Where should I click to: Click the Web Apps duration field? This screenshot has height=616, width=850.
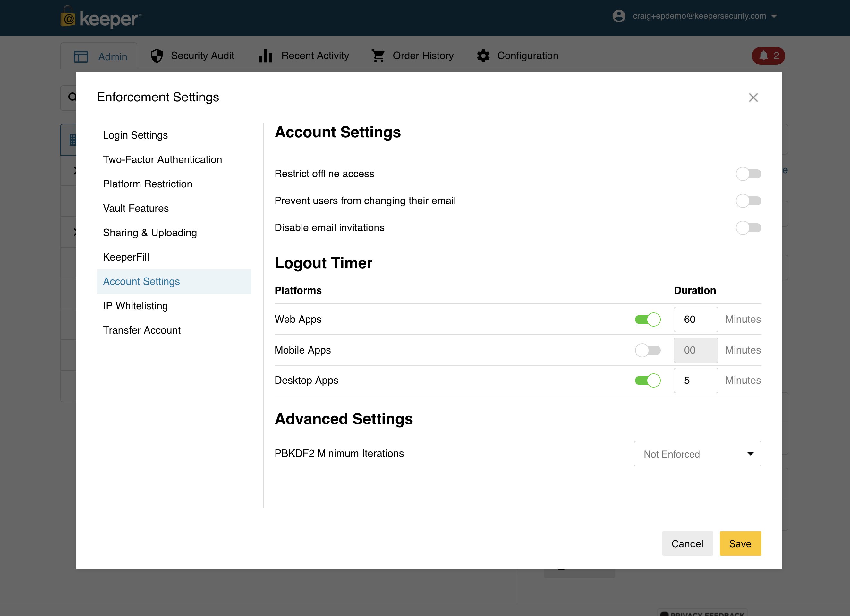point(696,320)
